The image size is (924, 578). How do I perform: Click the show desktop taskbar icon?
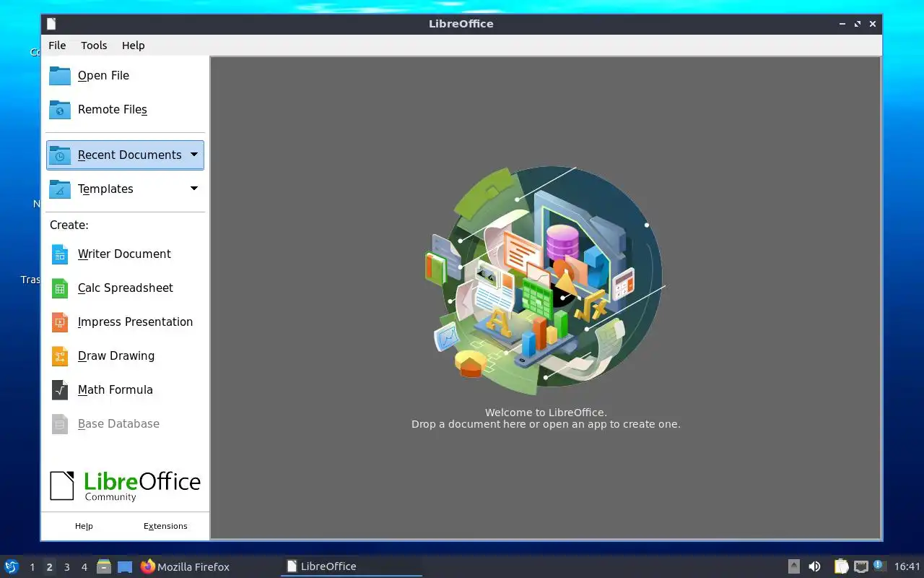click(x=125, y=566)
